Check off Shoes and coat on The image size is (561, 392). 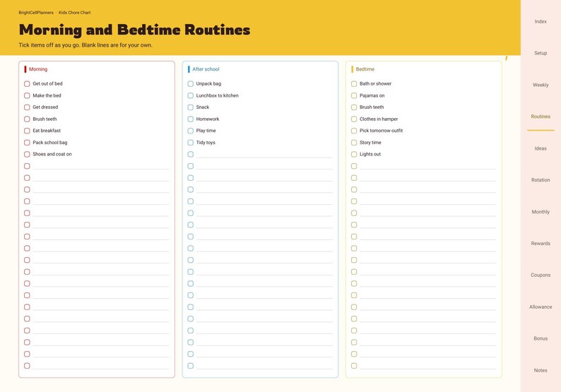click(x=27, y=154)
